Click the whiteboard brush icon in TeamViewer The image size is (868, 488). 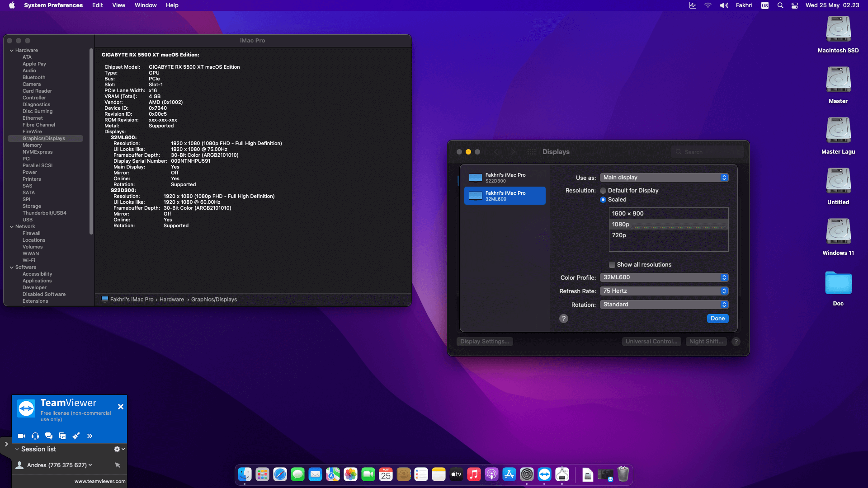pyautogui.click(x=76, y=436)
